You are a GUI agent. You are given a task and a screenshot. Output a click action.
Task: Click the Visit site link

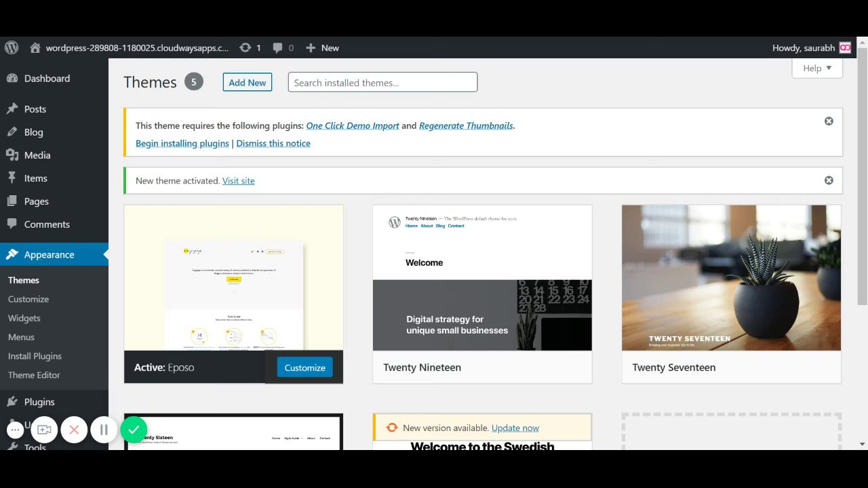pos(239,180)
